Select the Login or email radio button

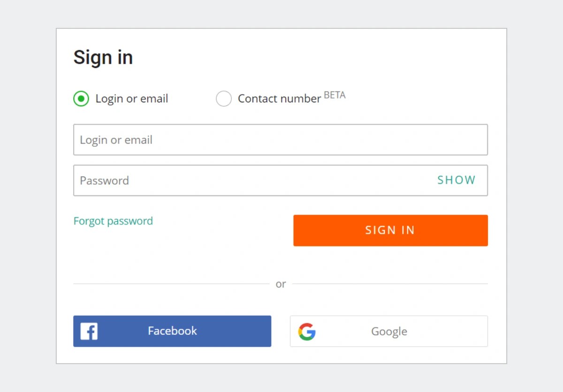[81, 98]
